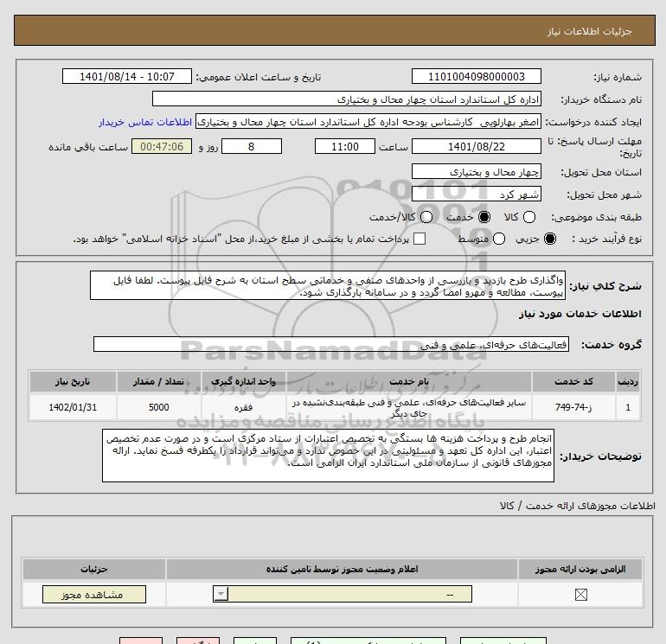Select the خدمت radio button

point(484,217)
